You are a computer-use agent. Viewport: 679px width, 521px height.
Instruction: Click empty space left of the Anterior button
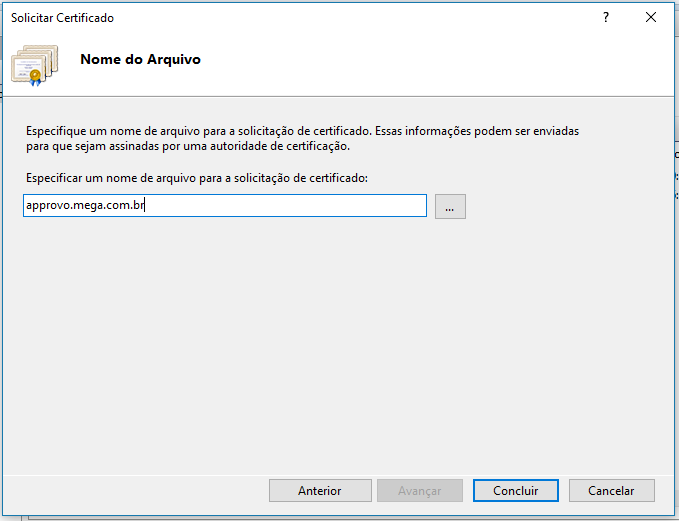pyautogui.click(x=140, y=491)
